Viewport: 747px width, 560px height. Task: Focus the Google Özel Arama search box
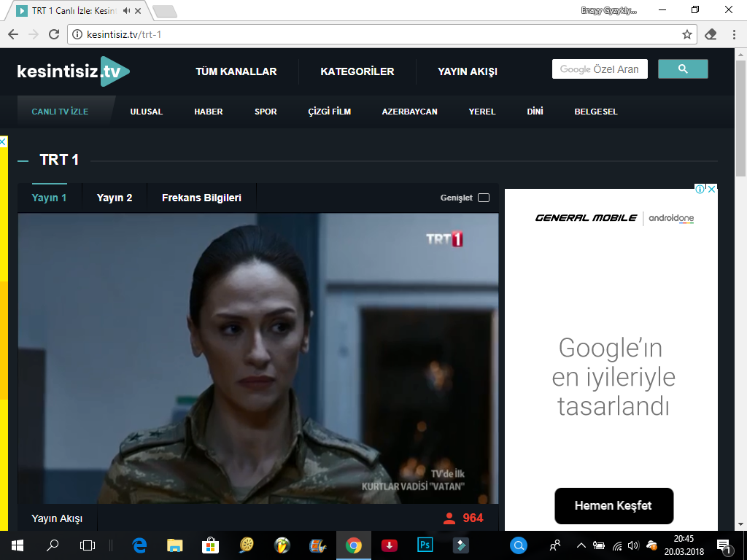pyautogui.click(x=600, y=69)
